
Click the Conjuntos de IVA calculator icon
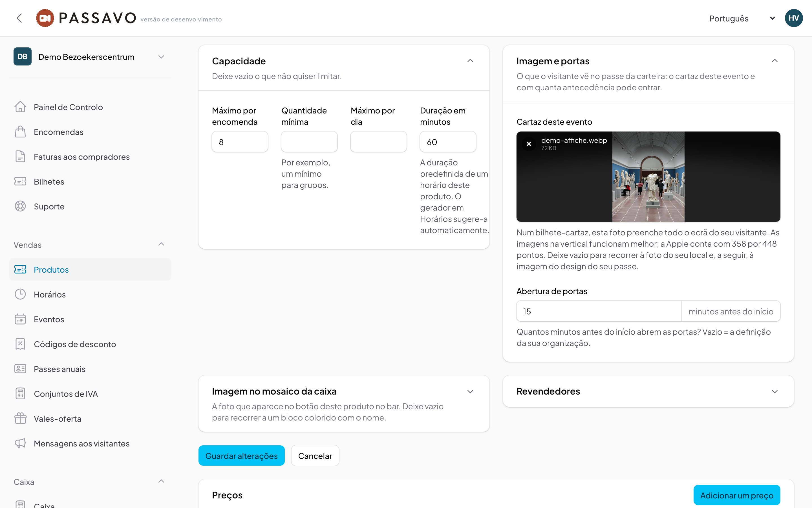(x=20, y=394)
